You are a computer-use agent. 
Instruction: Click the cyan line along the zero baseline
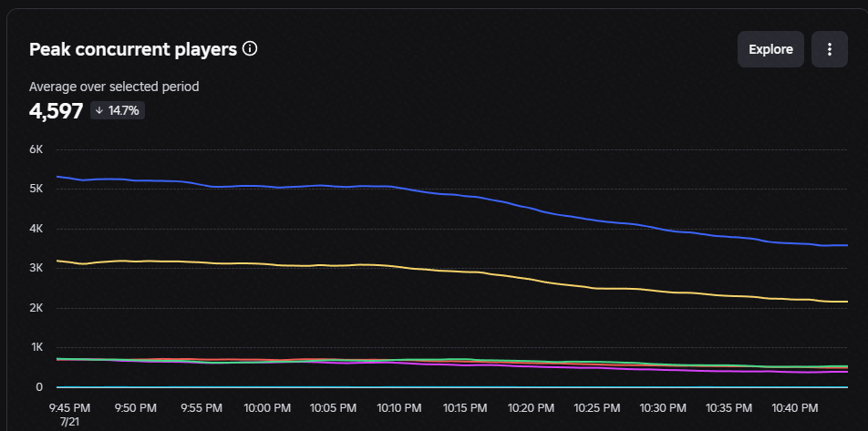tap(451, 386)
